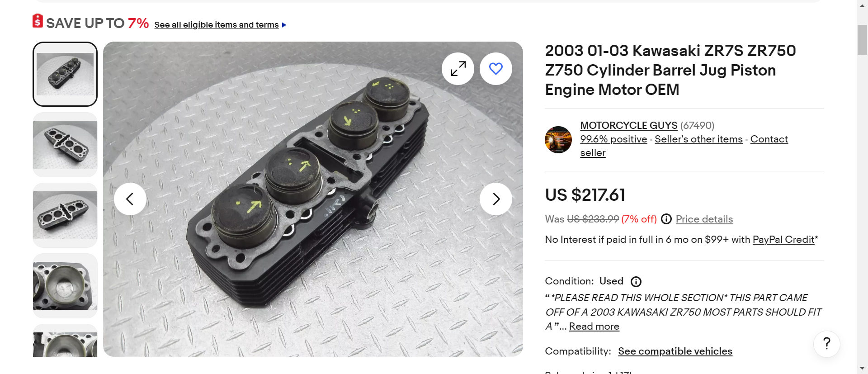Open Seller's other items

(x=698, y=139)
